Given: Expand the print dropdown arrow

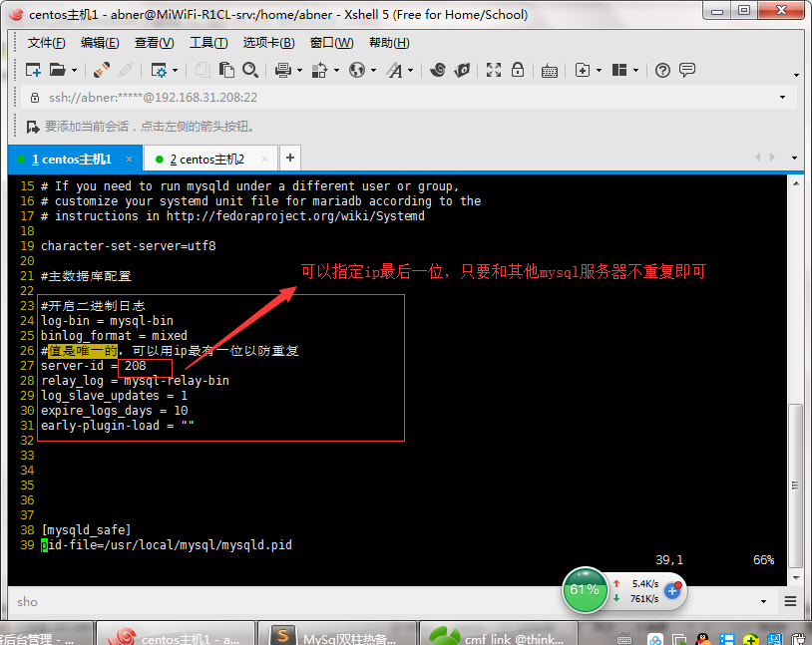Looking at the screenshot, I should (x=299, y=70).
